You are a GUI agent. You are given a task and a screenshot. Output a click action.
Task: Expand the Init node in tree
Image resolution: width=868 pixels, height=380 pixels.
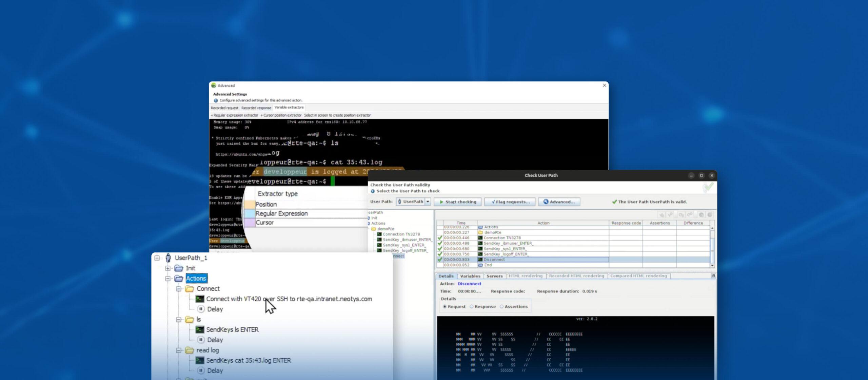tap(168, 268)
